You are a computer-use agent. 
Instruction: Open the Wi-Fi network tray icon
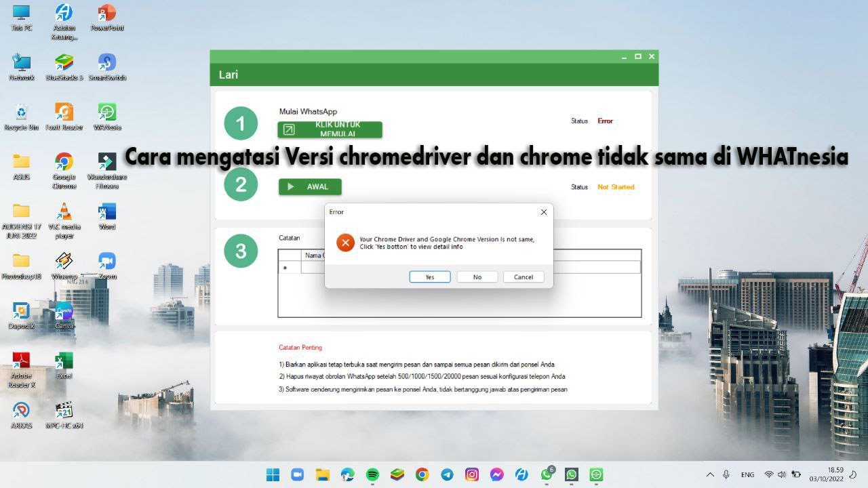coord(768,474)
